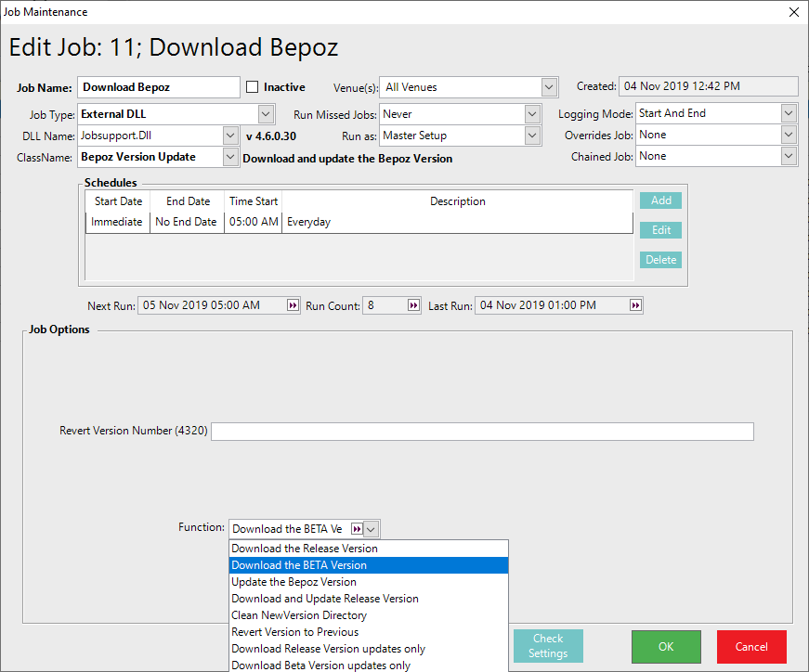The height and width of the screenshot is (672, 809).
Task: Select the 05:00 AM time cell
Action: [254, 222]
